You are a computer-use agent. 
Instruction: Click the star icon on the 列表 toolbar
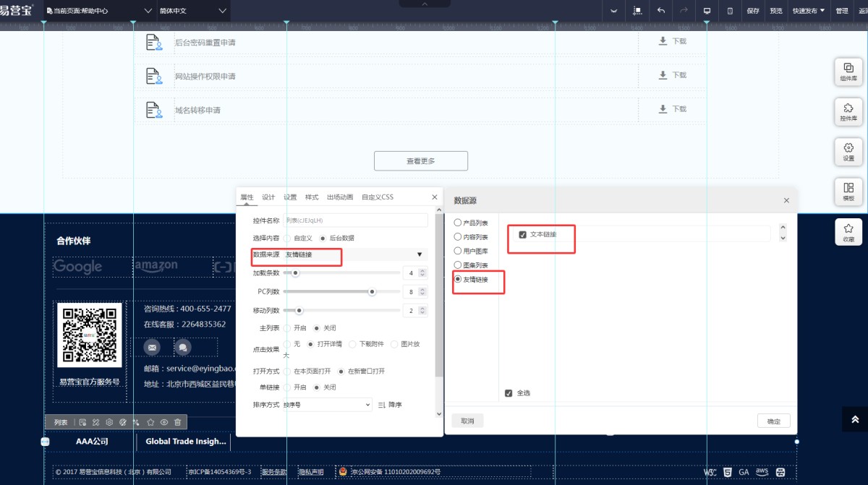click(x=150, y=422)
